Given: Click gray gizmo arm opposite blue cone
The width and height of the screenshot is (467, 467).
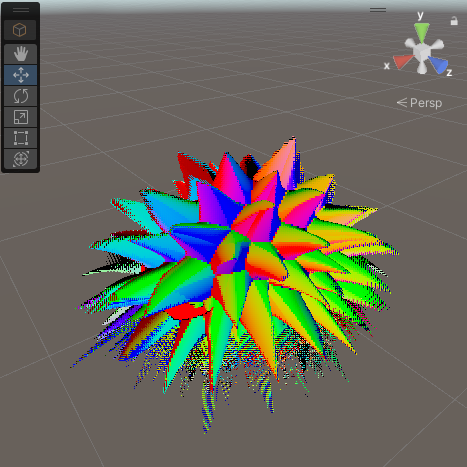Looking at the screenshot, I should tap(410, 44).
